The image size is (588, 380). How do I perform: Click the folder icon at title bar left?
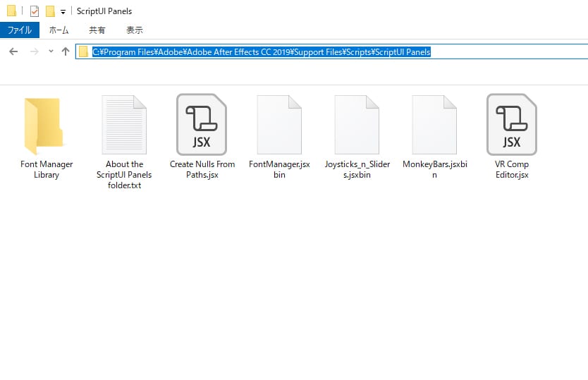click(11, 11)
